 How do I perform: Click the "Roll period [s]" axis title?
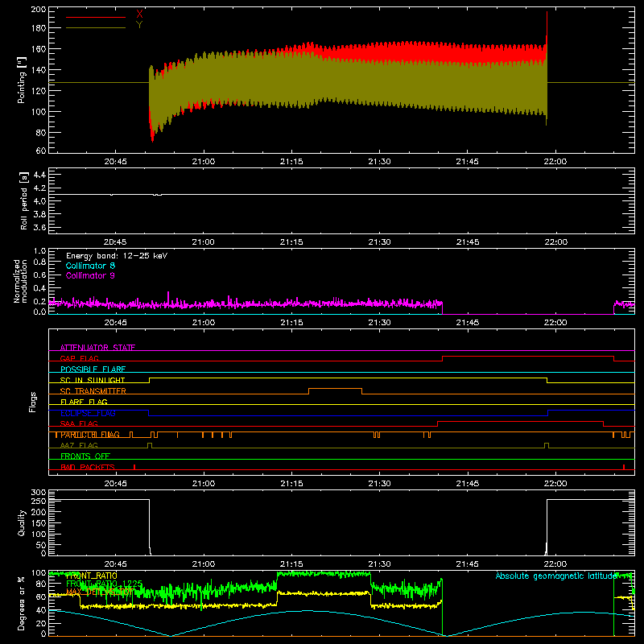[24, 200]
